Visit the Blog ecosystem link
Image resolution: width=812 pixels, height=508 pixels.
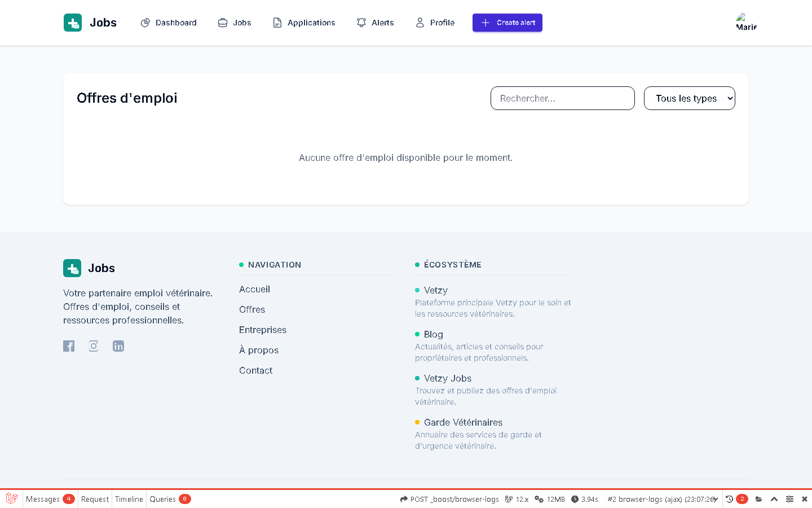[x=434, y=334]
